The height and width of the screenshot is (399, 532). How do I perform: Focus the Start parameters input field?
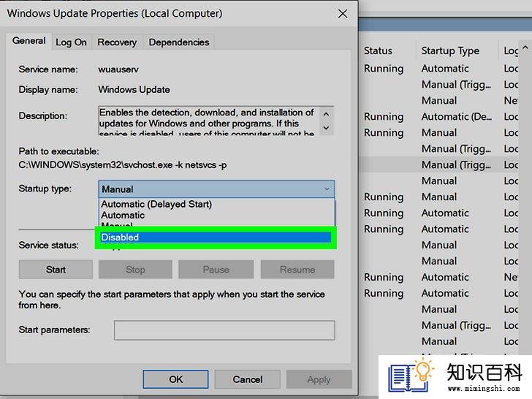pyautogui.click(x=224, y=330)
